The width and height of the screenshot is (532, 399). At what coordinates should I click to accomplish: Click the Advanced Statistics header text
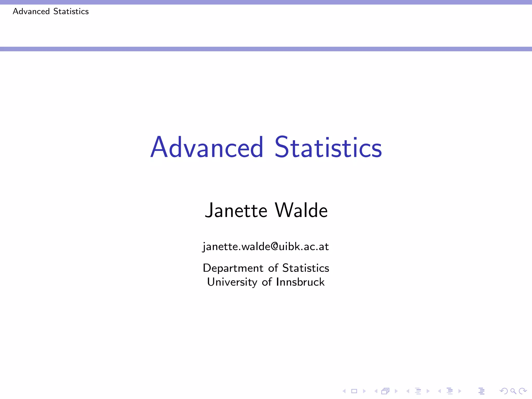tap(51, 11)
